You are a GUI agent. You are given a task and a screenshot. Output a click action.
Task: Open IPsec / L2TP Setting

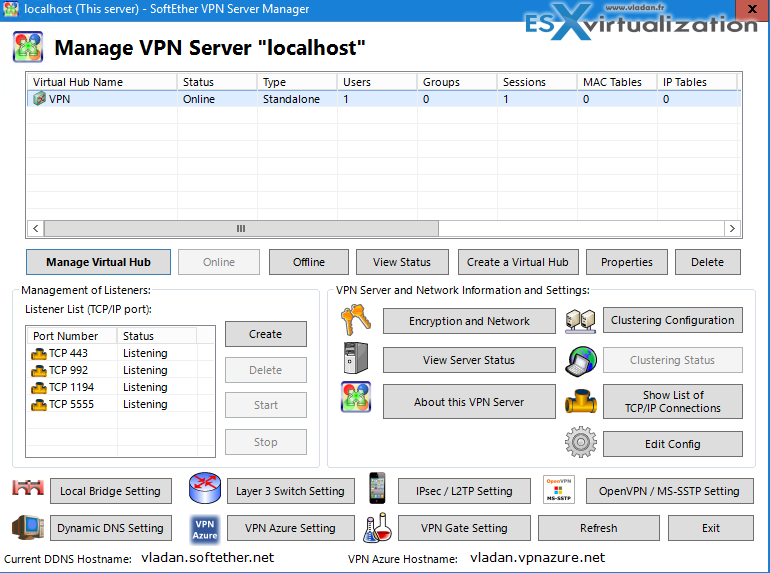coord(464,491)
